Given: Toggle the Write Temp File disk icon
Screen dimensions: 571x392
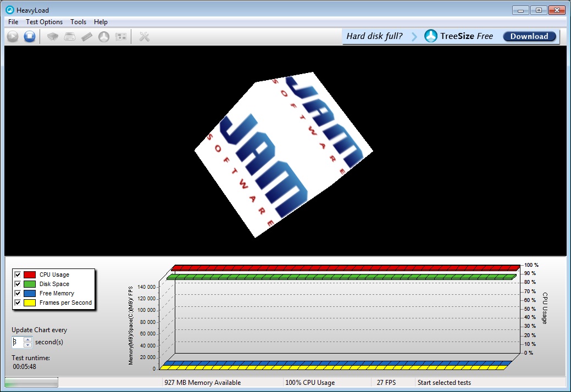Looking at the screenshot, I should (70, 36).
